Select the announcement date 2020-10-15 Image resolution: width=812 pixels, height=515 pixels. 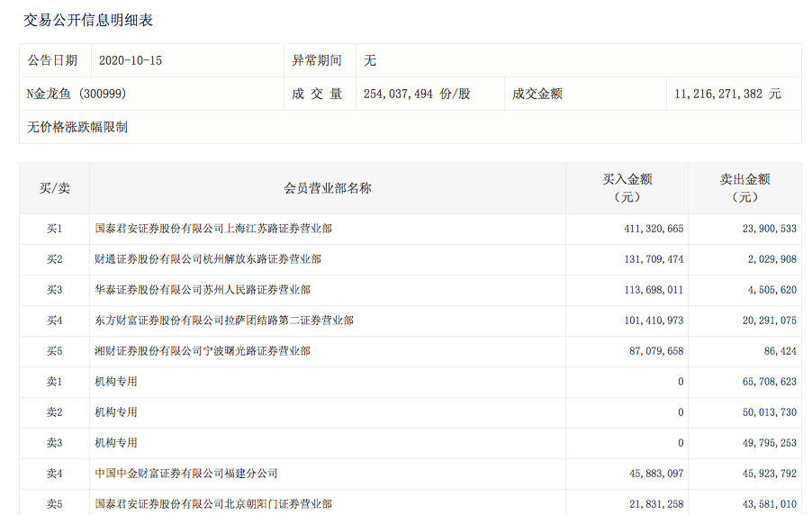tap(131, 60)
